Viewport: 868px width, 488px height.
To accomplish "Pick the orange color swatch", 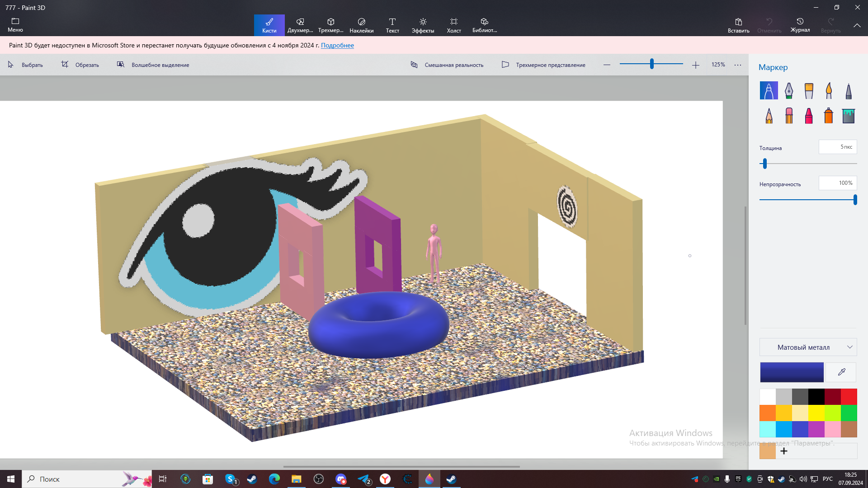I will pyautogui.click(x=768, y=413).
